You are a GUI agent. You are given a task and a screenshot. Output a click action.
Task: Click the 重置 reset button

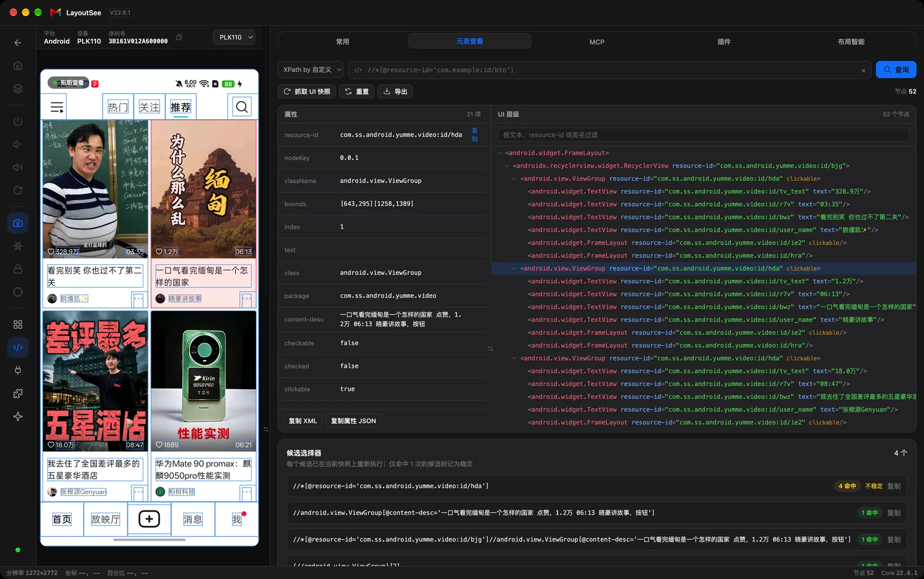357,91
